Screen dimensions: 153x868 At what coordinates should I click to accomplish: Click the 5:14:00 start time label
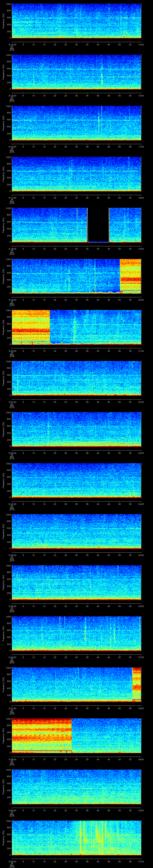pyautogui.click(x=12, y=44)
